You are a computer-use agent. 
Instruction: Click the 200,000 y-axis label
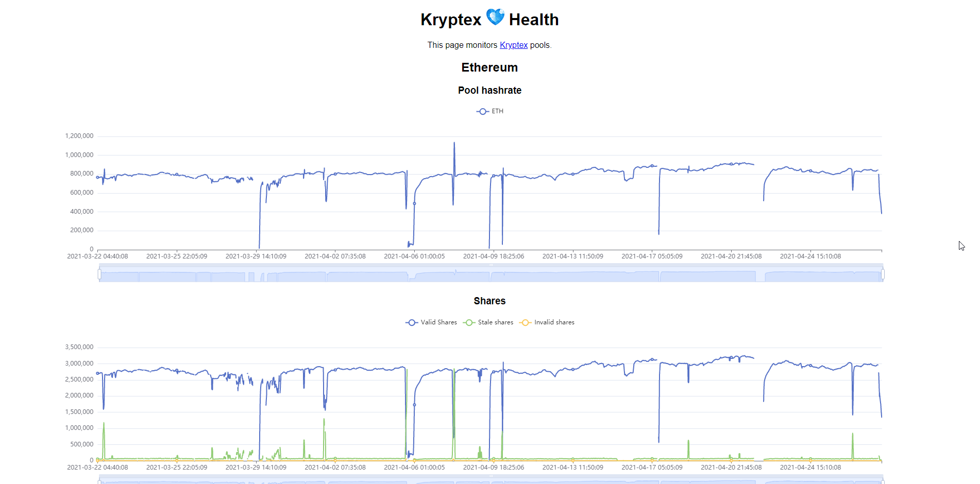(82, 230)
